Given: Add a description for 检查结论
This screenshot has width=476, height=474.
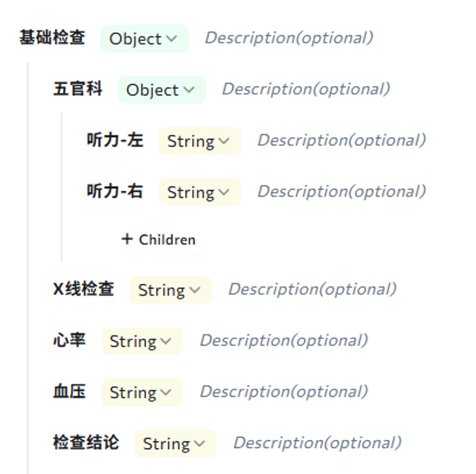Looking at the screenshot, I should pos(317,443).
